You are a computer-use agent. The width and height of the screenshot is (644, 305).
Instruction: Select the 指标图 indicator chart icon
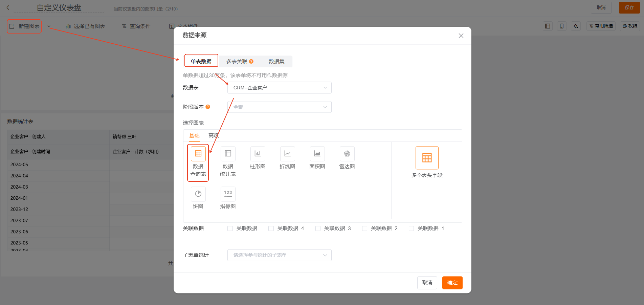pos(228,194)
